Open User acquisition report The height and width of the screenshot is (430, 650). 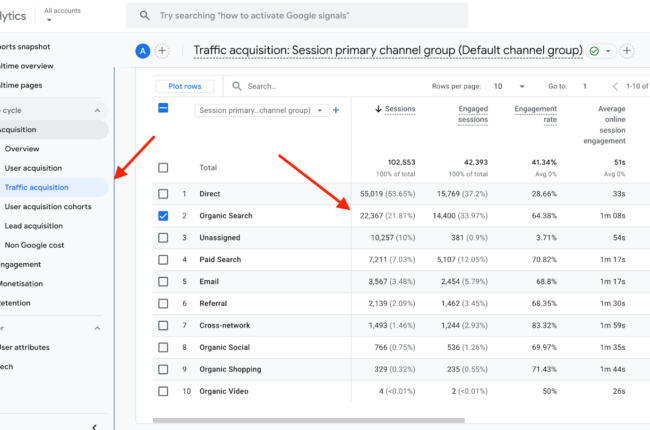pyautogui.click(x=33, y=168)
